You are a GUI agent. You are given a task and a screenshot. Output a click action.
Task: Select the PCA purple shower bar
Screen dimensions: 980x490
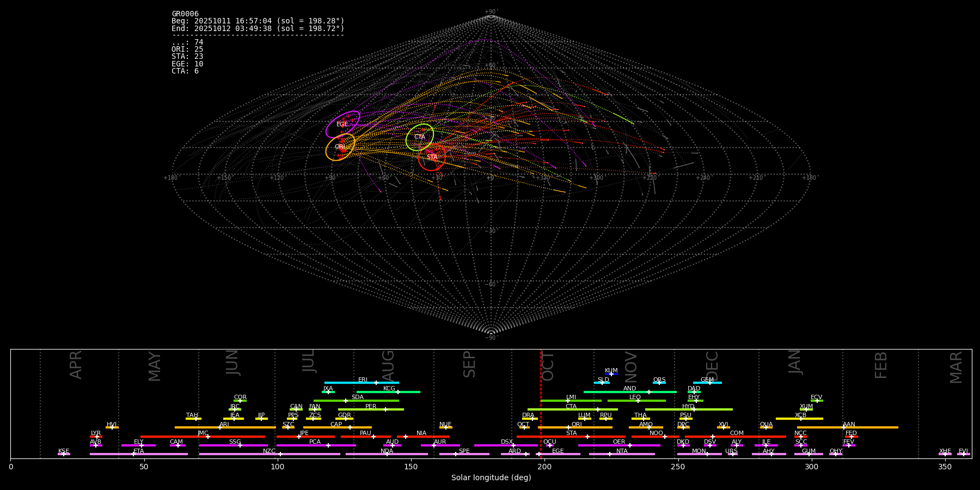(316, 445)
